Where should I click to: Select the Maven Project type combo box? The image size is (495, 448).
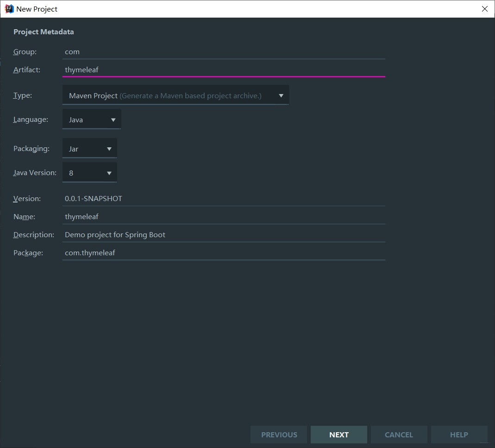point(175,95)
